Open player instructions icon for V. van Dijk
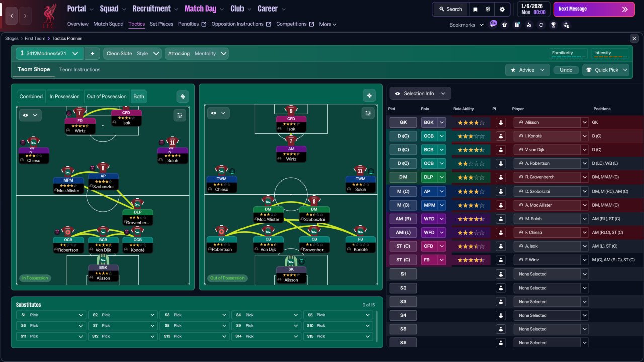This screenshot has width=644, height=362. [500, 150]
